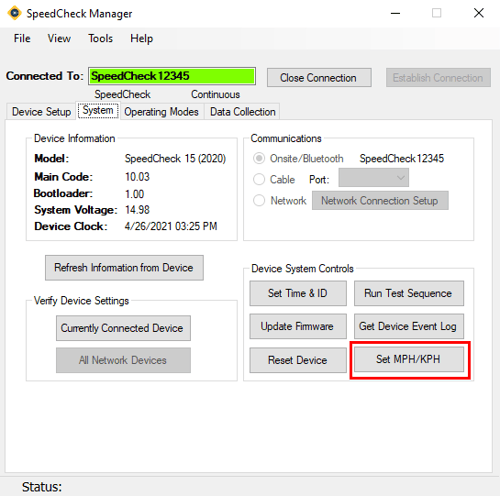Click device clock 4/26/2021 03:25 PM
Image resolution: width=500 pixels, height=496 pixels.
point(171,226)
